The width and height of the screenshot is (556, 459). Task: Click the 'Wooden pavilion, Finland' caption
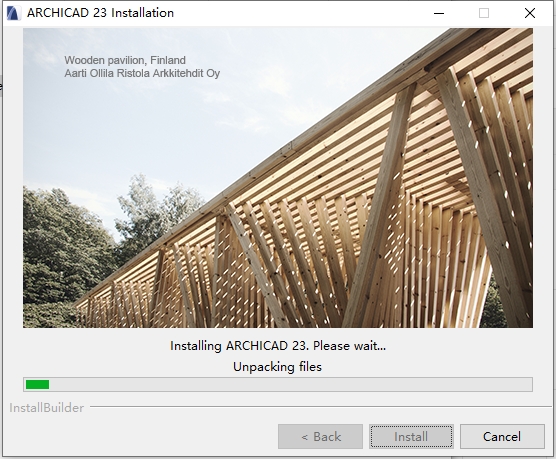click(125, 60)
